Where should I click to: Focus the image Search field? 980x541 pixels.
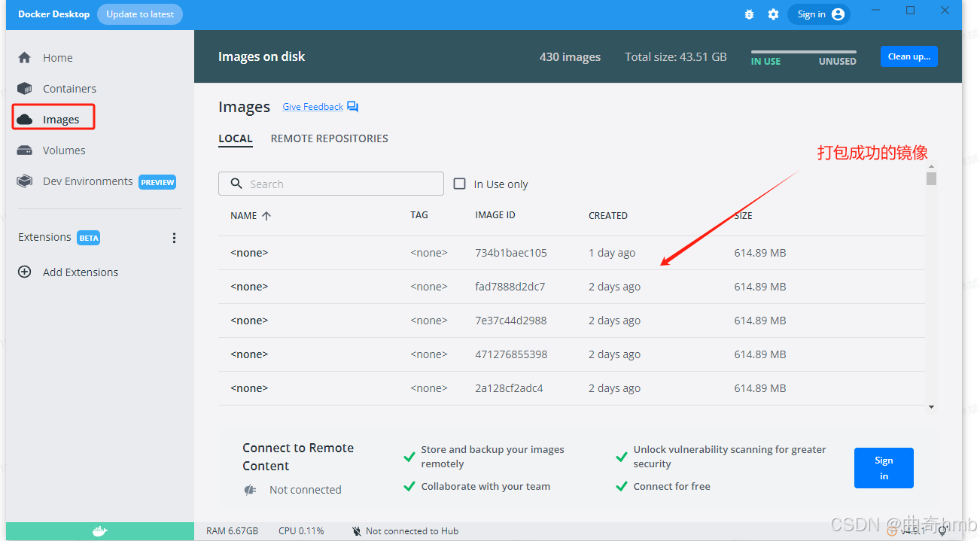pos(331,184)
